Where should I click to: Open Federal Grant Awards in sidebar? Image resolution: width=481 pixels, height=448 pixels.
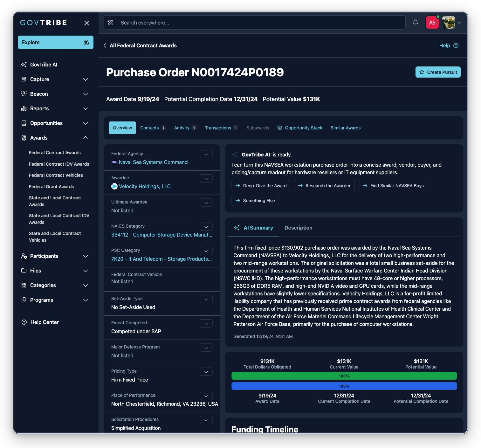click(52, 187)
